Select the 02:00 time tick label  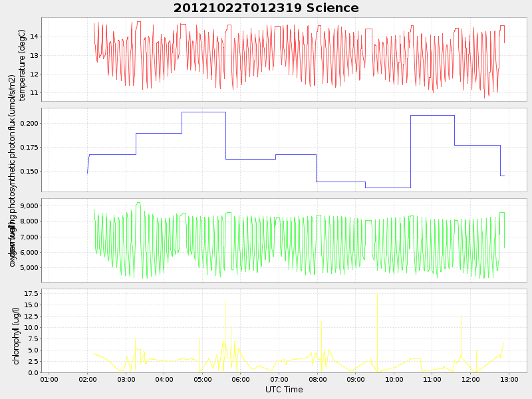coord(88,379)
